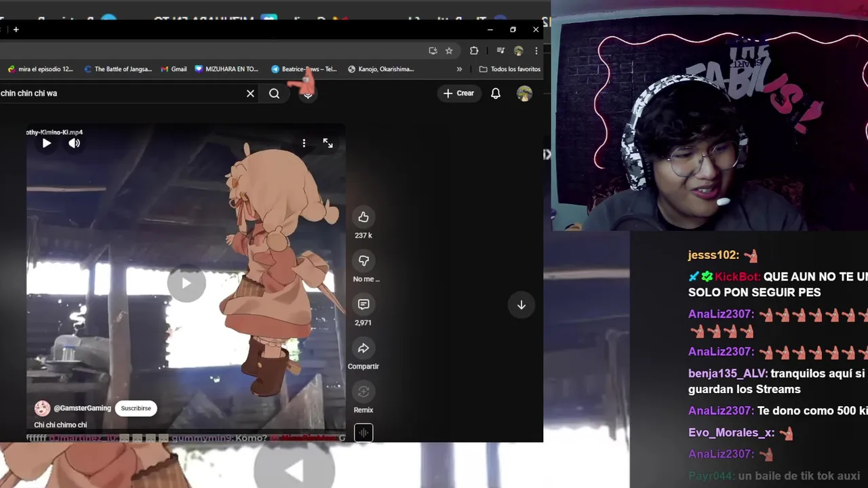Open 'Kanojo, Okarishima...' bookmark
The image size is (868, 488).
pos(381,69)
